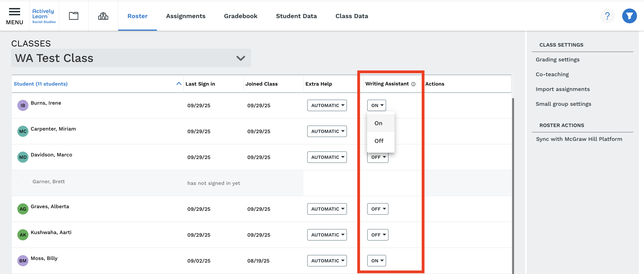
Task: Toggle Billy Moss's Writing Assistant ON dropdown
Action: coord(376,261)
